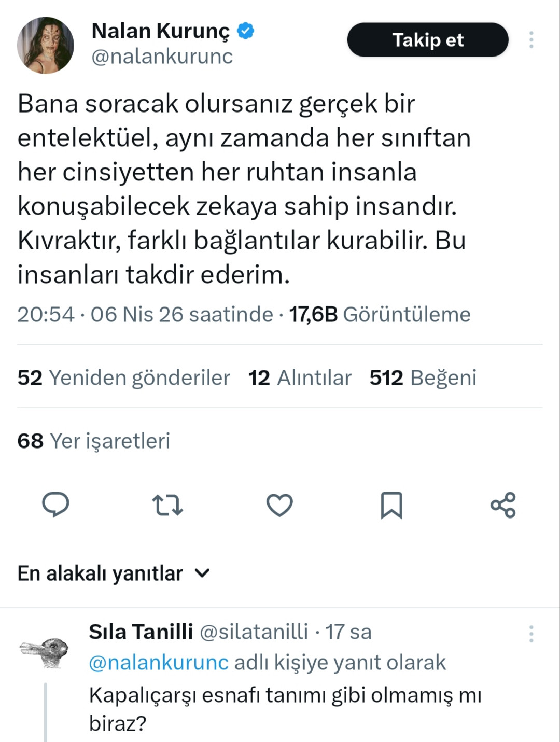Image resolution: width=560 pixels, height=742 pixels.
Task: Bookmark the tweet with the bookmark icon
Action: [391, 505]
